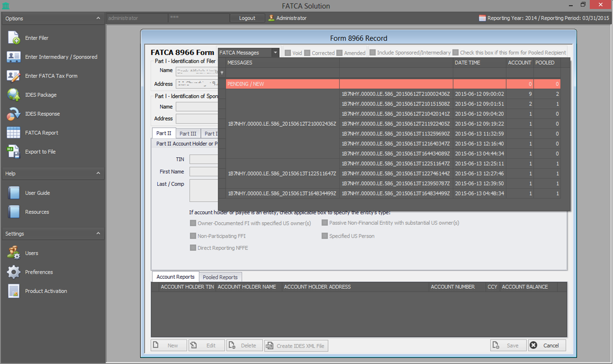
Task: Enable the Corrected checkbox
Action: 307,53
